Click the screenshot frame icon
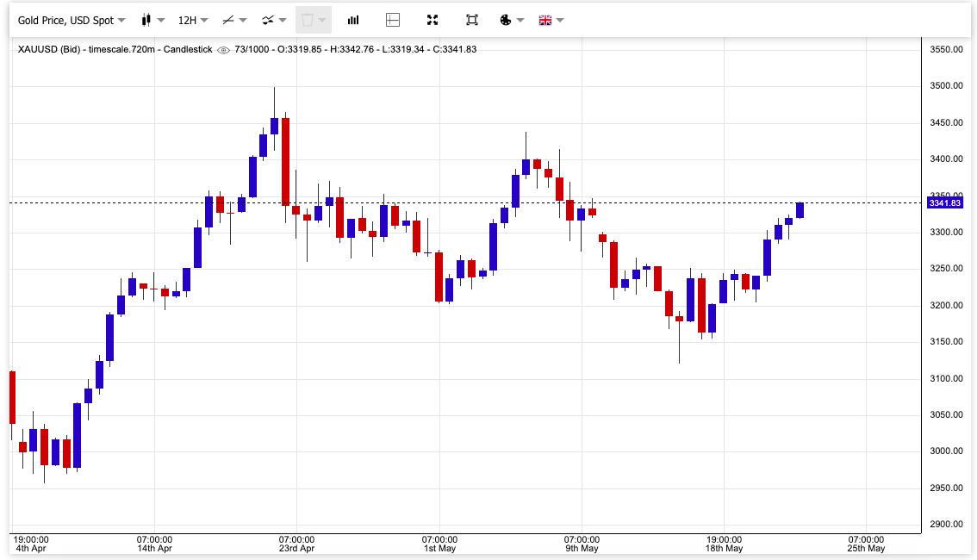 pyautogui.click(x=472, y=20)
